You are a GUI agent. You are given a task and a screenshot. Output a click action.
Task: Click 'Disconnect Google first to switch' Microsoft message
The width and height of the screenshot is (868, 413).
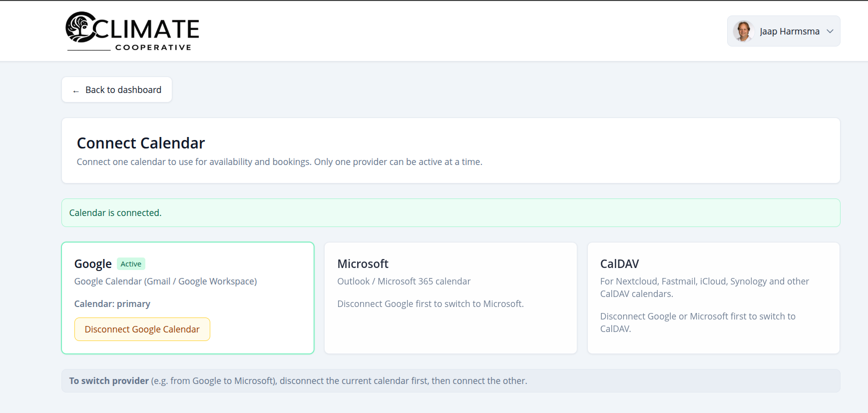(430, 304)
